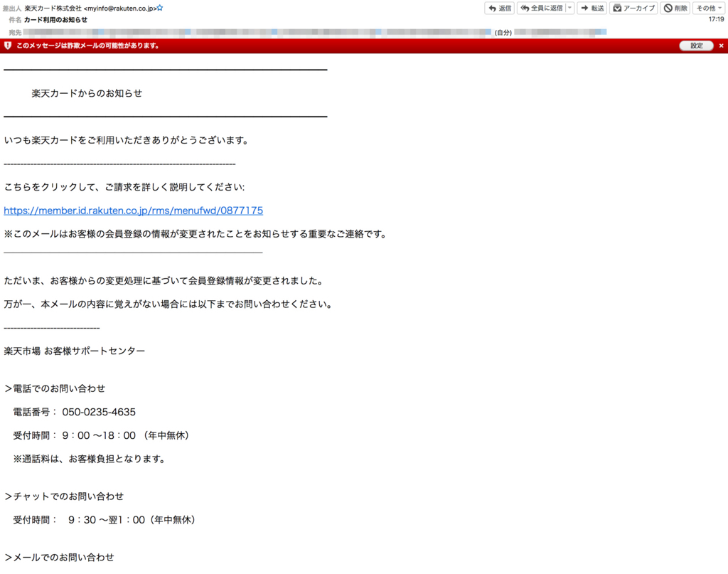This screenshot has width=728, height=574.
Task: Click heading 楽天カードからのお知らせ
Action: 87,93
